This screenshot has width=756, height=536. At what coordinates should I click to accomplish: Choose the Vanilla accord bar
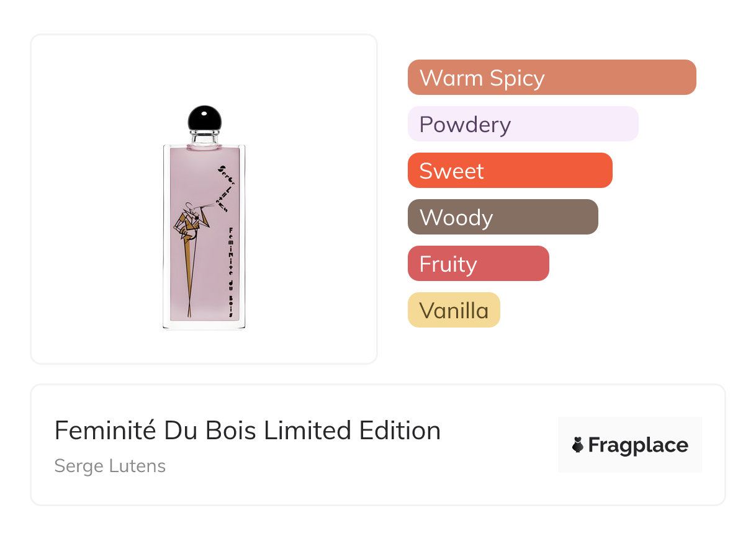[x=454, y=310]
